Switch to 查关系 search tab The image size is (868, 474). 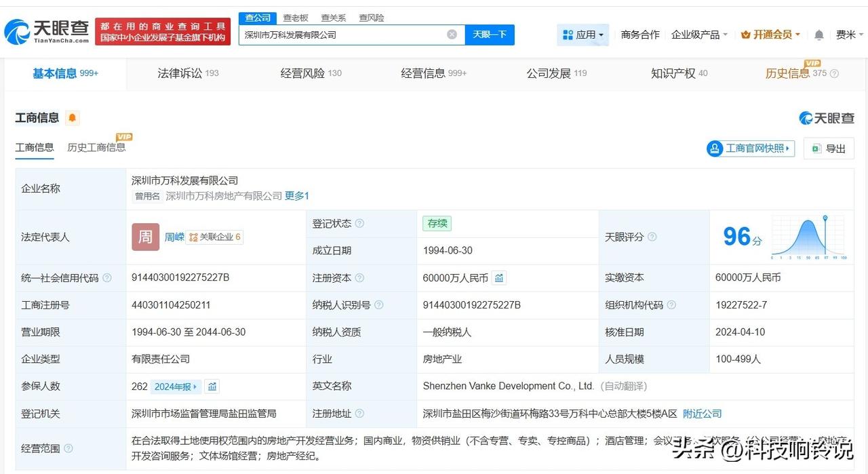click(334, 18)
